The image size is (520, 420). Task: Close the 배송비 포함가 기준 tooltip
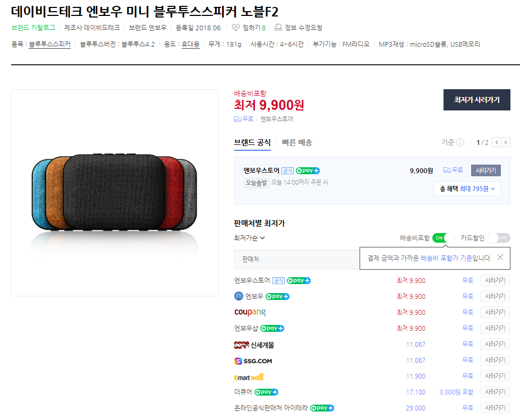pyautogui.click(x=500, y=257)
